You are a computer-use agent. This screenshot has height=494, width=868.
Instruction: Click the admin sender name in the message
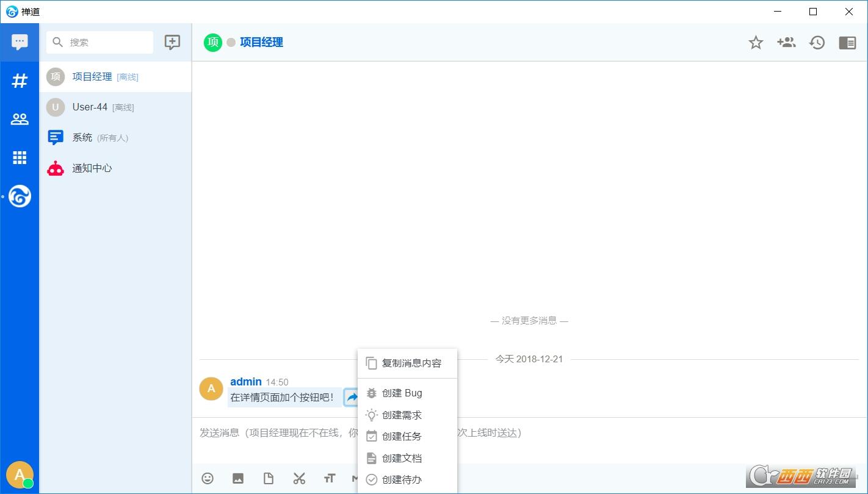(x=246, y=382)
